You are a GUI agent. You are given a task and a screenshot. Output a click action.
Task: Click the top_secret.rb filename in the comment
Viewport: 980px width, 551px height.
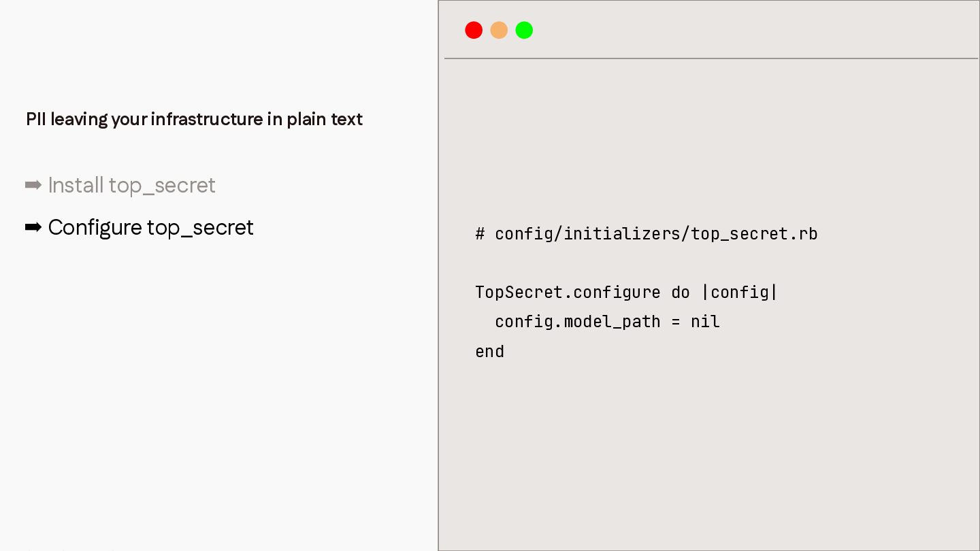(755, 234)
